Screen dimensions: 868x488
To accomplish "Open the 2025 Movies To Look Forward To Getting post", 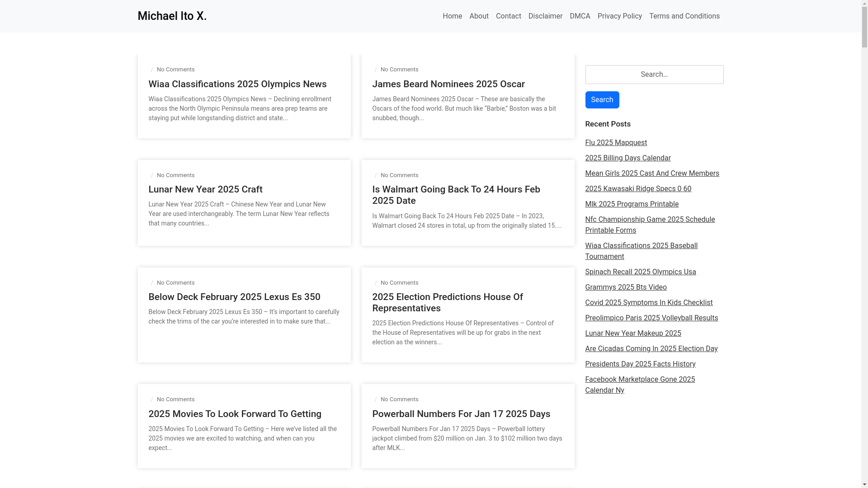I will [x=235, y=414].
